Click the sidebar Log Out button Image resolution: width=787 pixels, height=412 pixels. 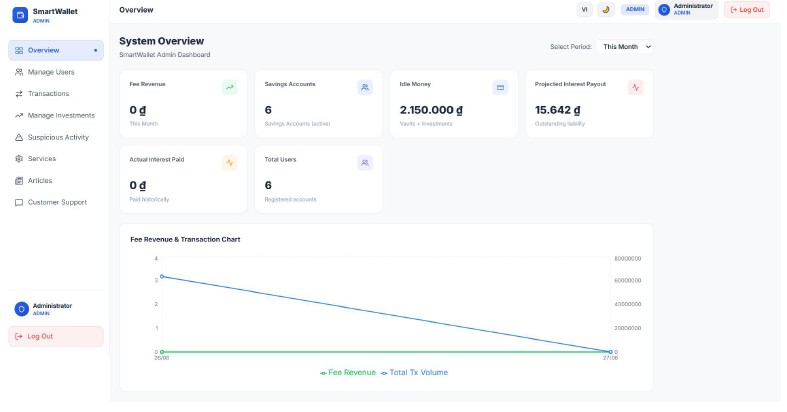(x=56, y=336)
